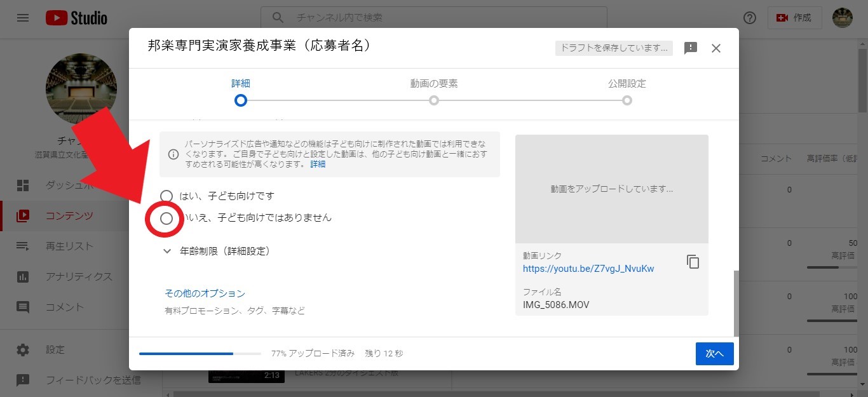
Task: Click the Playlists icon
Action: pyautogui.click(x=23, y=246)
